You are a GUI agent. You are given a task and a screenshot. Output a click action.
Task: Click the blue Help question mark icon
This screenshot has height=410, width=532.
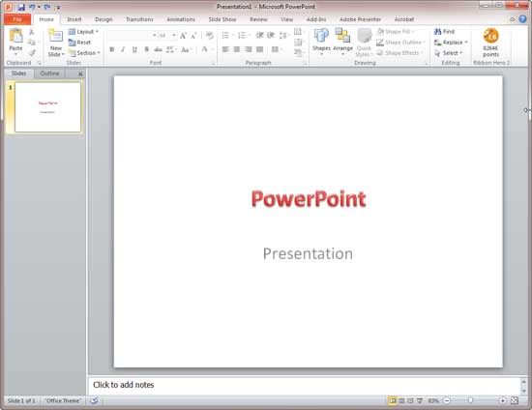[x=522, y=19]
